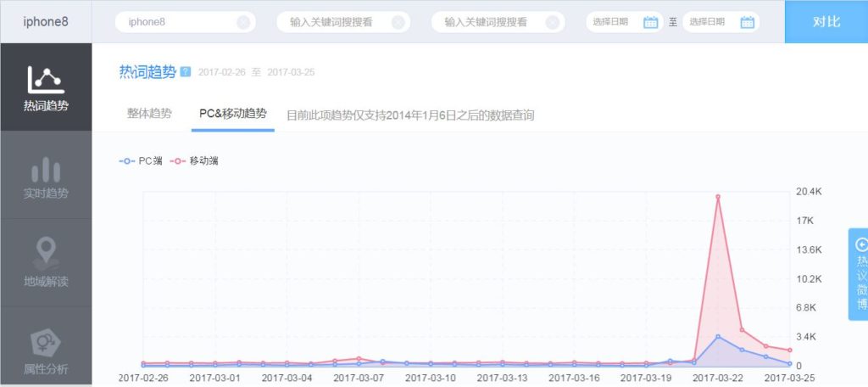Click the 移动端 peak data point on 03-22
Screen dimensions: 868x387
pos(718,196)
